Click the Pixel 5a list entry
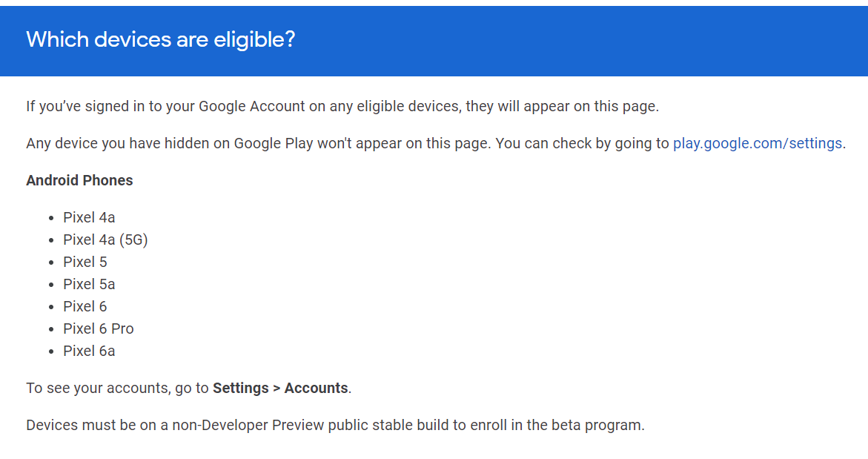Screen dimensions: 868x459 pos(89,284)
